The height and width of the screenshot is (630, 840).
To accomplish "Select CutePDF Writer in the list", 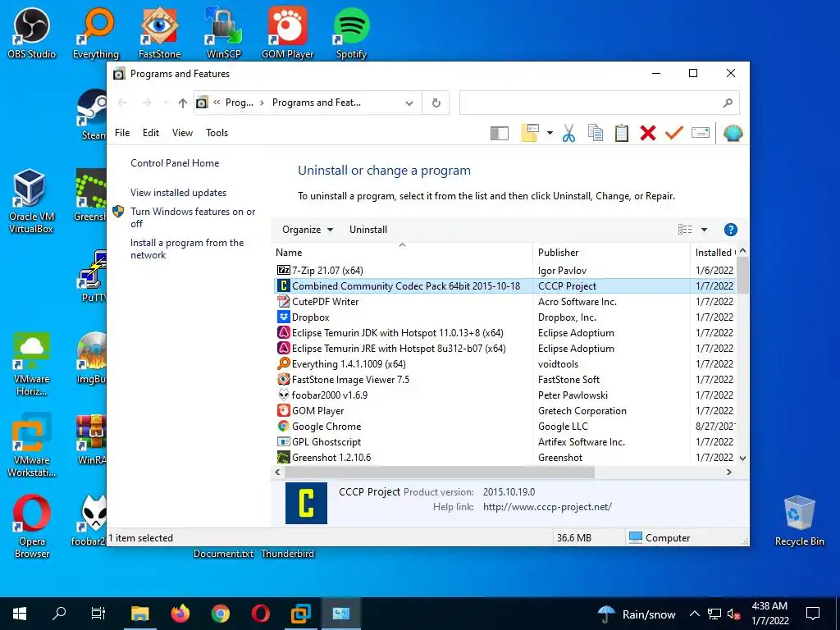I will coord(504,302).
